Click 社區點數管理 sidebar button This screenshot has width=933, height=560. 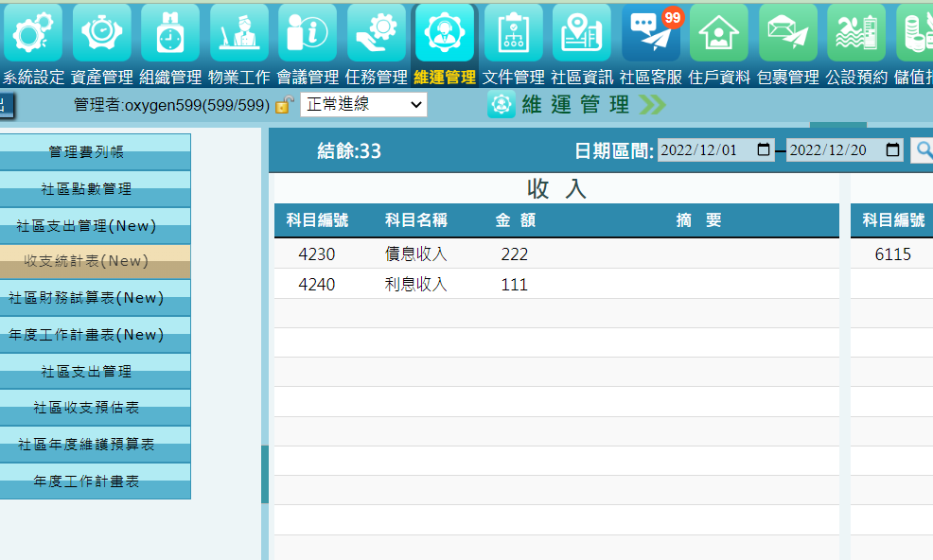tap(86, 188)
